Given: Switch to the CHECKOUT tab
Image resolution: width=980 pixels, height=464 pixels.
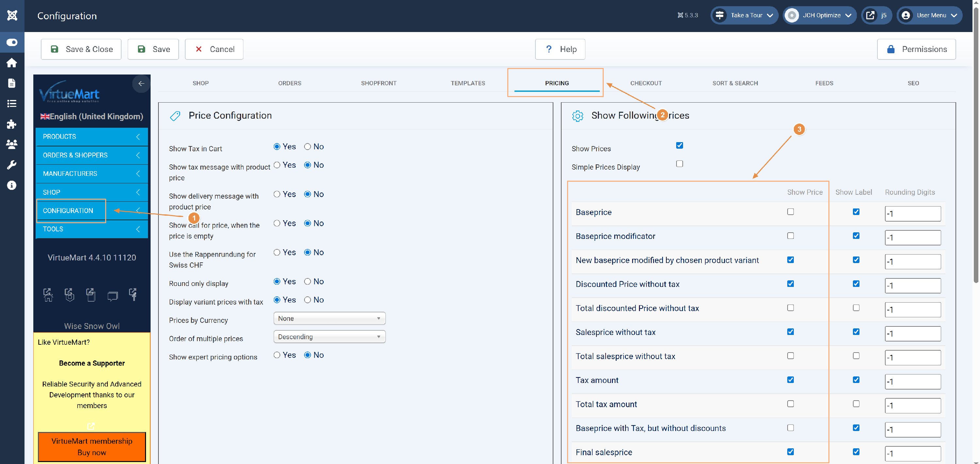Looking at the screenshot, I should pyautogui.click(x=645, y=83).
